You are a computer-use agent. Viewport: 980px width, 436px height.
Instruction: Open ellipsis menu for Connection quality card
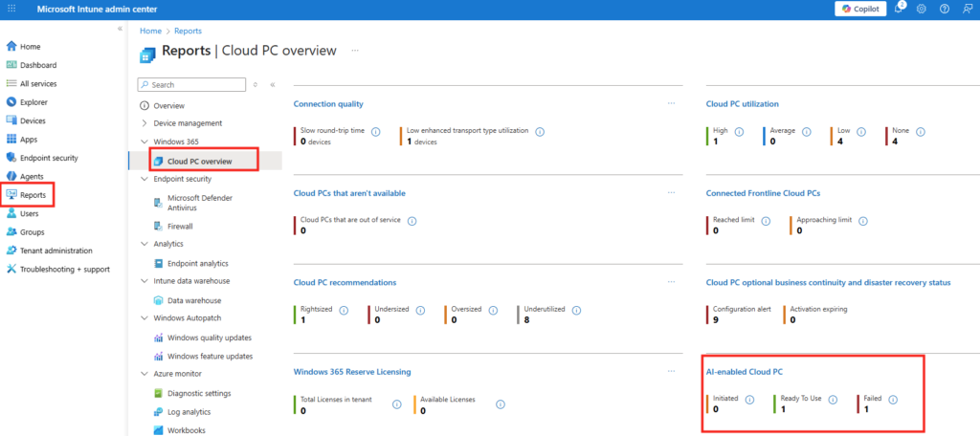click(x=671, y=103)
